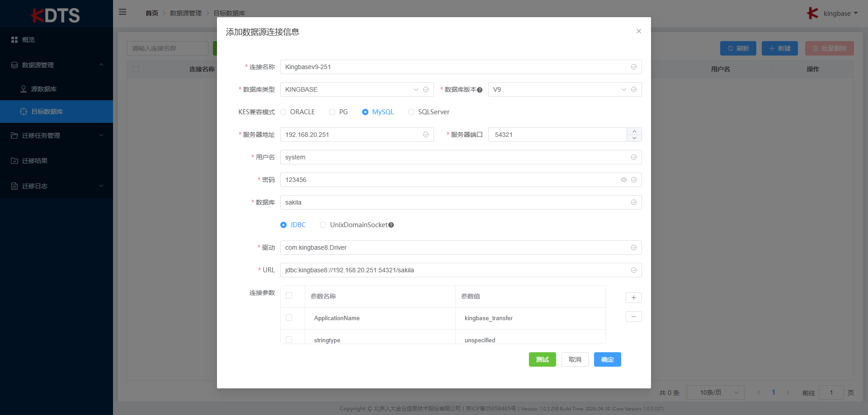Open 源数据库 in the sidebar
This screenshot has height=415, width=868.
44,89
